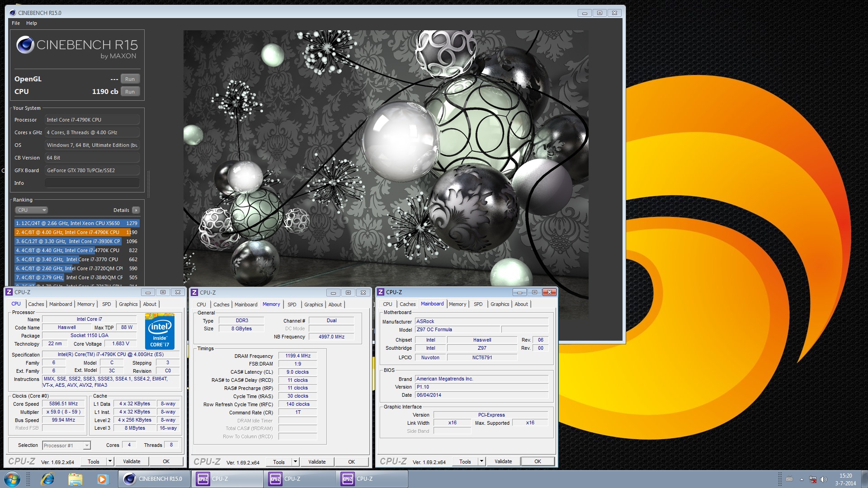Click Tools button in CPU-Z CPU window
This screenshot has width=868, height=488.
click(x=94, y=461)
